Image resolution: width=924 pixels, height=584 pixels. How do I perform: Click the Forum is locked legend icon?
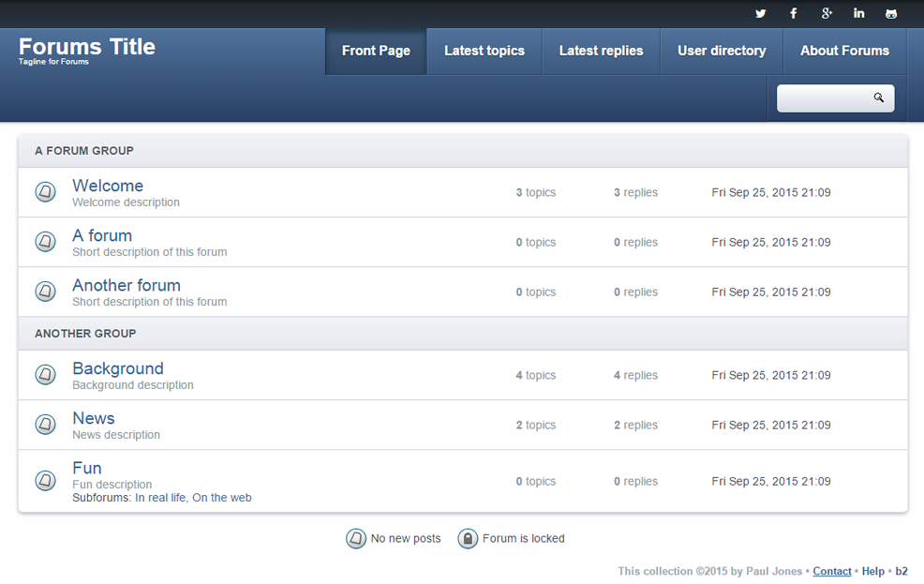tap(468, 538)
